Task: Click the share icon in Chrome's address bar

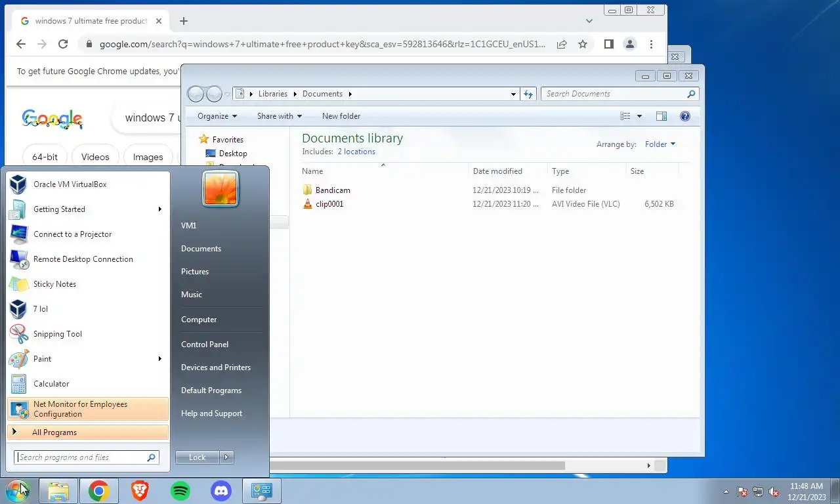Action: tap(562, 44)
